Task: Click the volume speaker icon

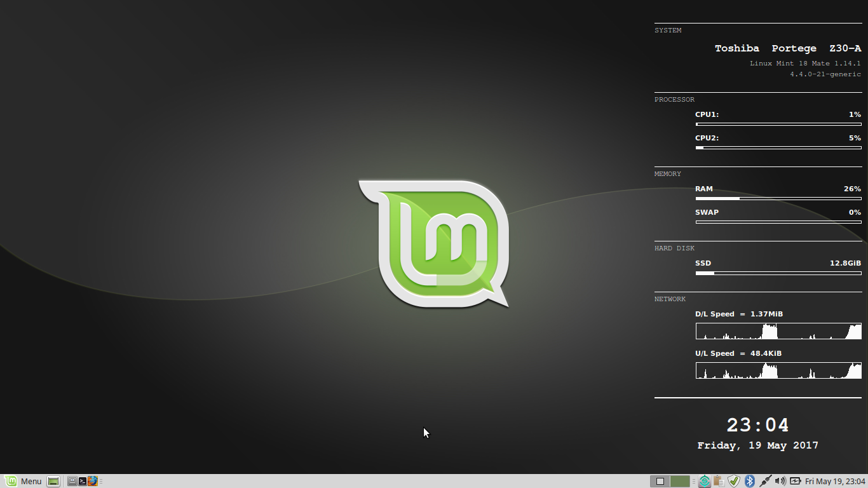Action: pos(780,481)
